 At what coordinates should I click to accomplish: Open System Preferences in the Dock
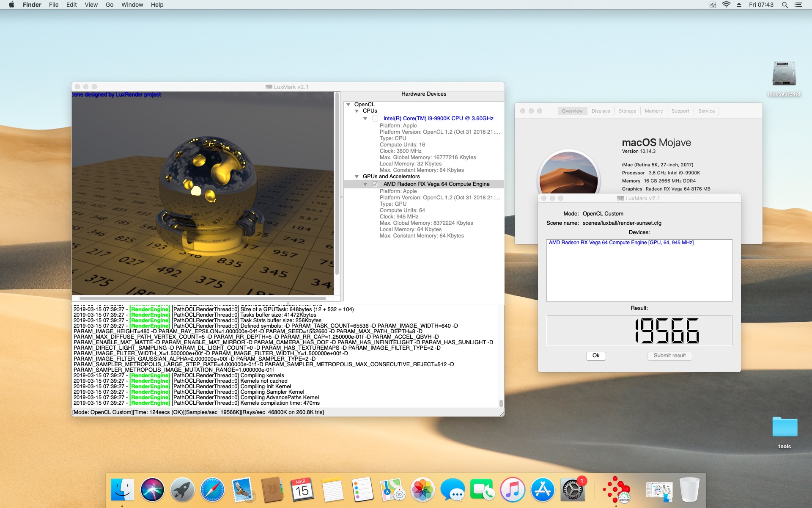point(572,490)
